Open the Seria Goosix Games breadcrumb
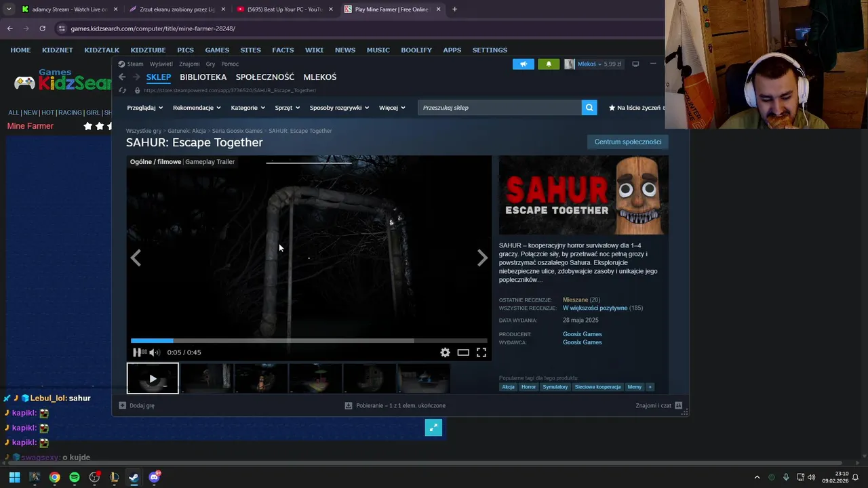Image resolution: width=868 pixels, height=488 pixels. [237, 131]
